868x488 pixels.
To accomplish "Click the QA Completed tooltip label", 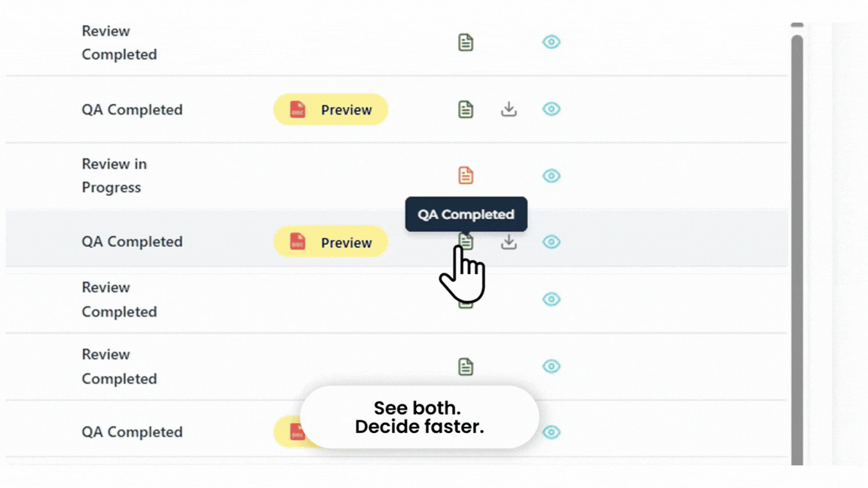I will tap(466, 214).
